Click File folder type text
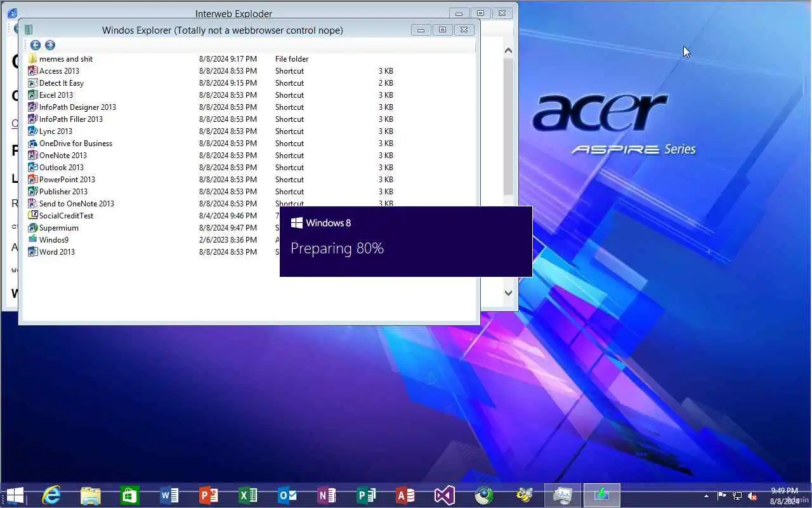Image resolution: width=812 pixels, height=508 pixels. point(292,59)
